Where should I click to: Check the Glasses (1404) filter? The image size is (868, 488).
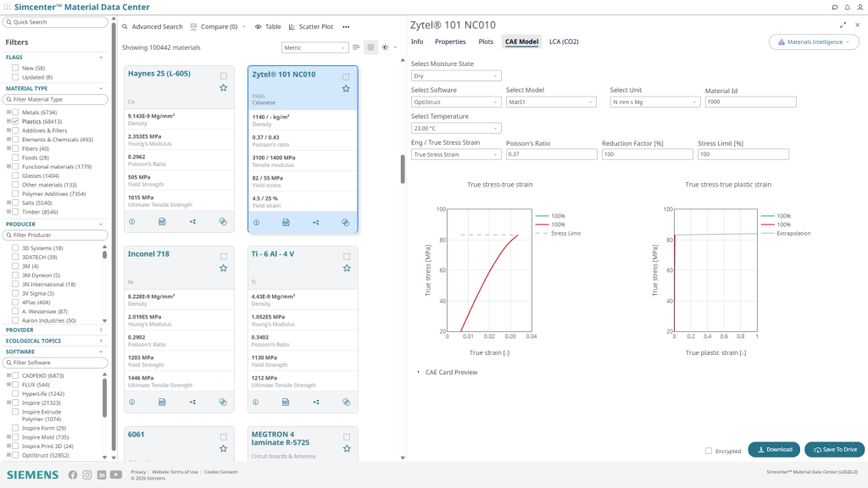coord(15,175)
